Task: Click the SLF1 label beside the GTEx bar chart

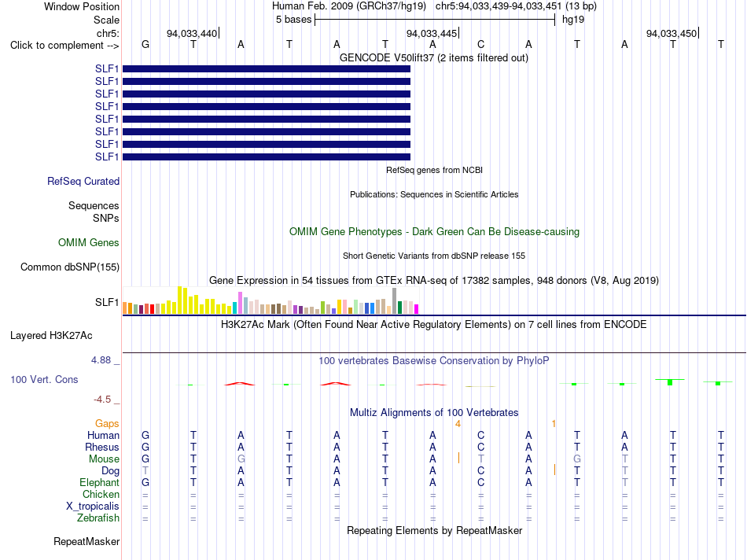Action: [x=107, y=302]
